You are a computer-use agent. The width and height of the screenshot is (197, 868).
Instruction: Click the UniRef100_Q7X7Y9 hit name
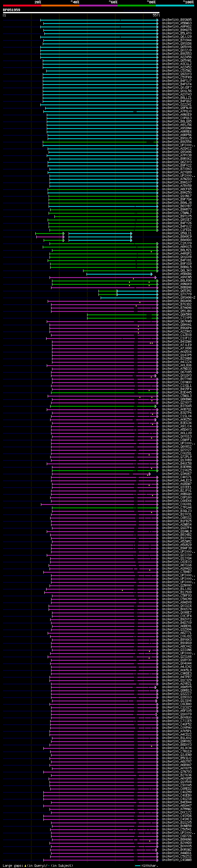point(177,294)
